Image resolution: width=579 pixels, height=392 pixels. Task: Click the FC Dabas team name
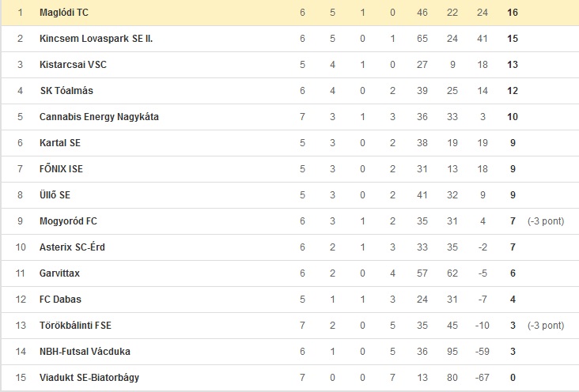pyautogui.click(x=60, y=300)
